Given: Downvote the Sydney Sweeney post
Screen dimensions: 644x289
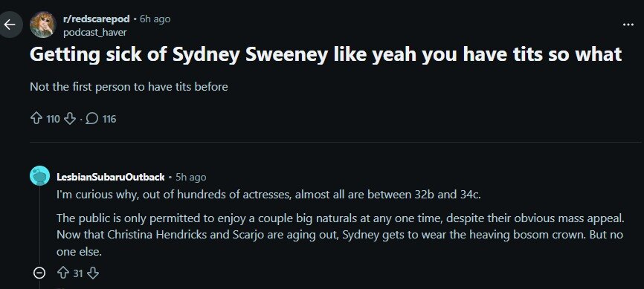Looking at the screenshot, I should (70, 119).
